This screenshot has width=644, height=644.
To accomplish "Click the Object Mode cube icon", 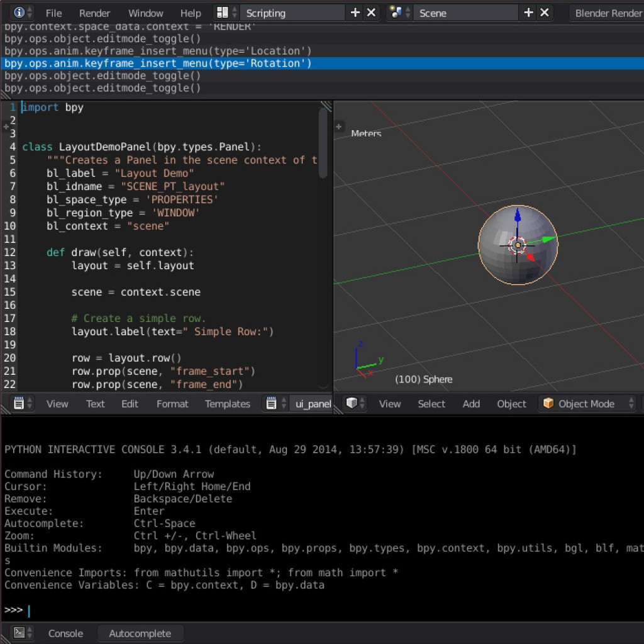I will [549, 404].
